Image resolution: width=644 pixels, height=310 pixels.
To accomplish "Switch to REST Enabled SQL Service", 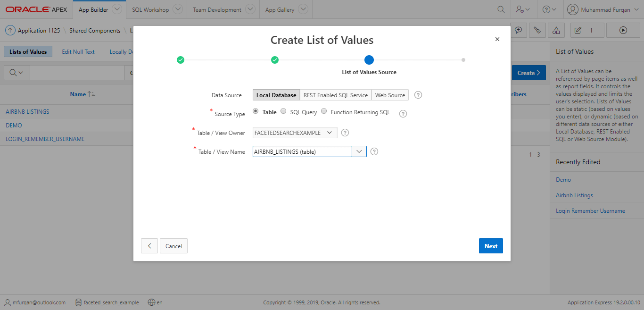I will coord(336,95).
